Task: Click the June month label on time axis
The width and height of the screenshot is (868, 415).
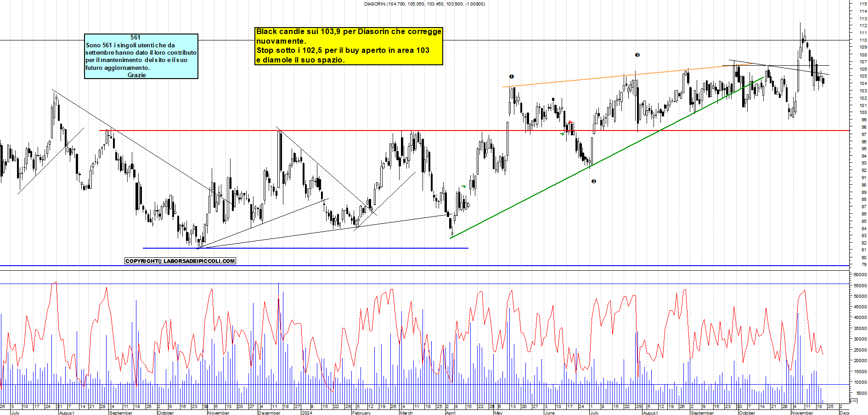Action: click(550, 413)
